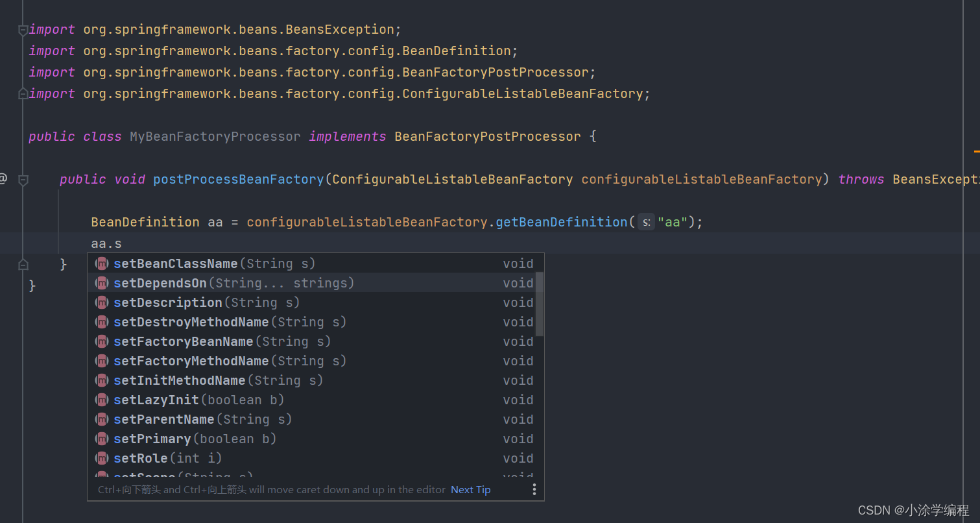Screen dimensions: 980x523
Task: Click the implemented BeanFactoryPostProcessor interface name
Action: click(488, 136)
